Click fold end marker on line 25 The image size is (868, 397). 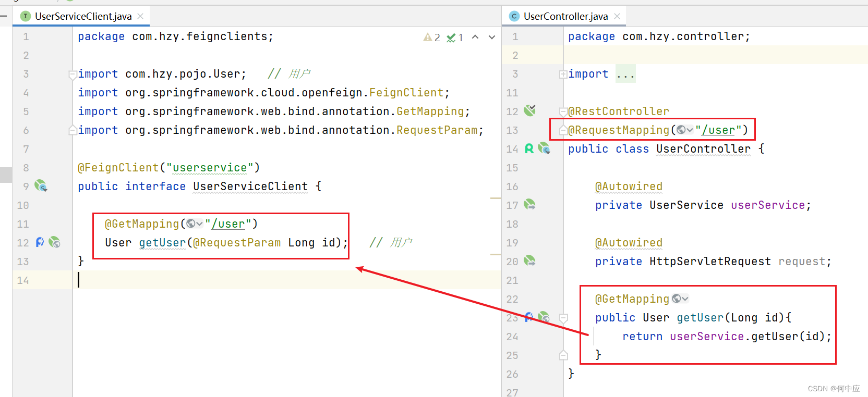click(x=563, y=355)
